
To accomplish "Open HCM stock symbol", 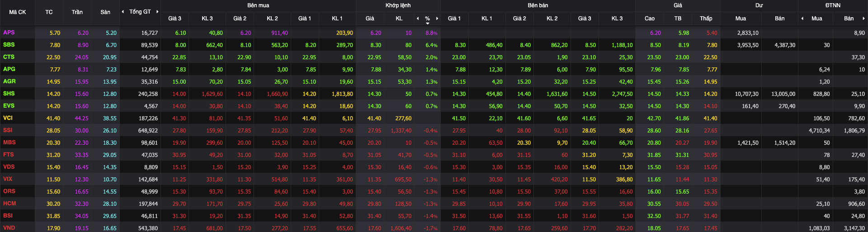I will click(x=9, y=204).
